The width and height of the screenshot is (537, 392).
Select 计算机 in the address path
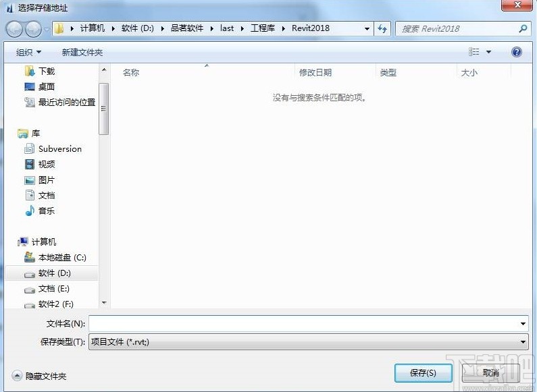click(93, 28)
